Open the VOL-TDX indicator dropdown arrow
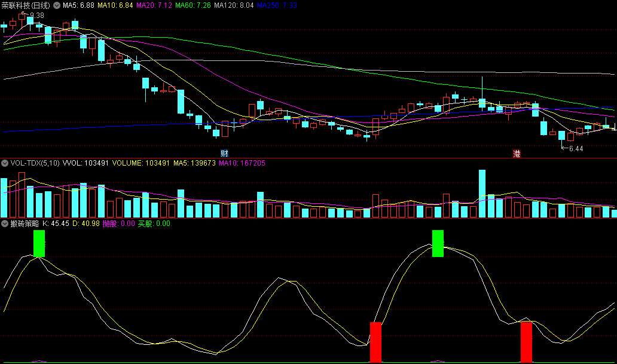 [5, 163]
